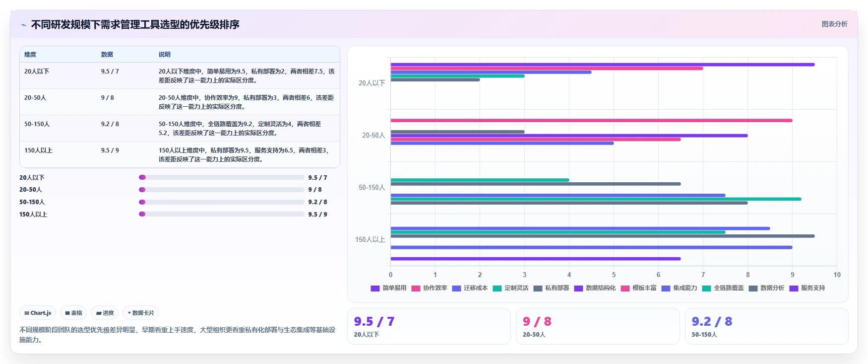Hide the 数据结构化 series via legend

[595, 288]
